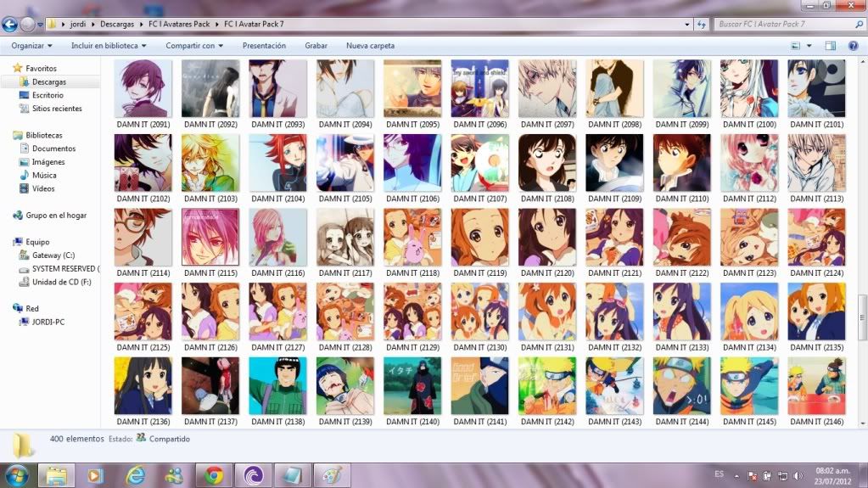
Task: Open Windows Explorer taskbar icon
Action: [56, 476]
